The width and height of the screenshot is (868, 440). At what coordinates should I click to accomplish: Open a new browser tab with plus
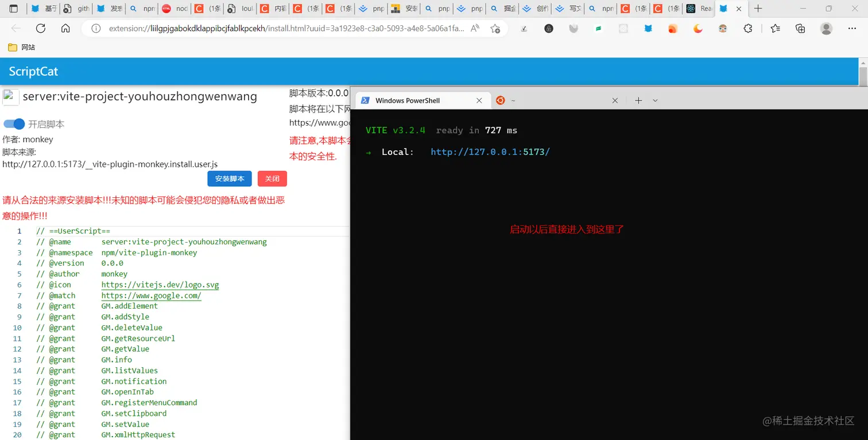(x=758, y=9)
